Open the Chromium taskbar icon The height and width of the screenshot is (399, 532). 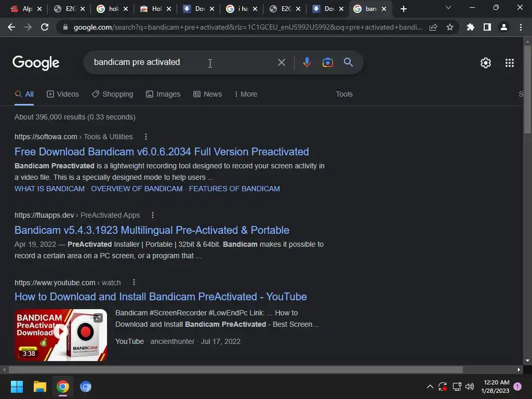point(86,387)
